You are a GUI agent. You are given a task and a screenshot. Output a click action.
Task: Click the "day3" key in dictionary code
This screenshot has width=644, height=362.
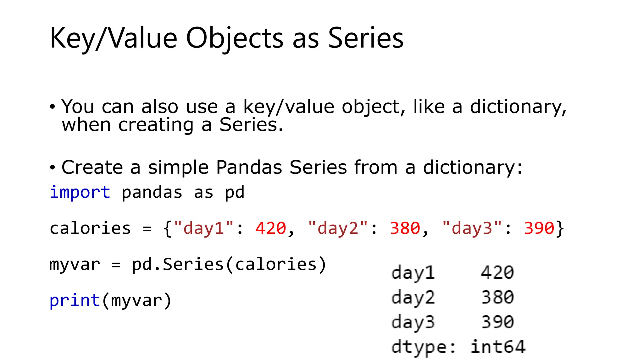[x=472, y=228]
